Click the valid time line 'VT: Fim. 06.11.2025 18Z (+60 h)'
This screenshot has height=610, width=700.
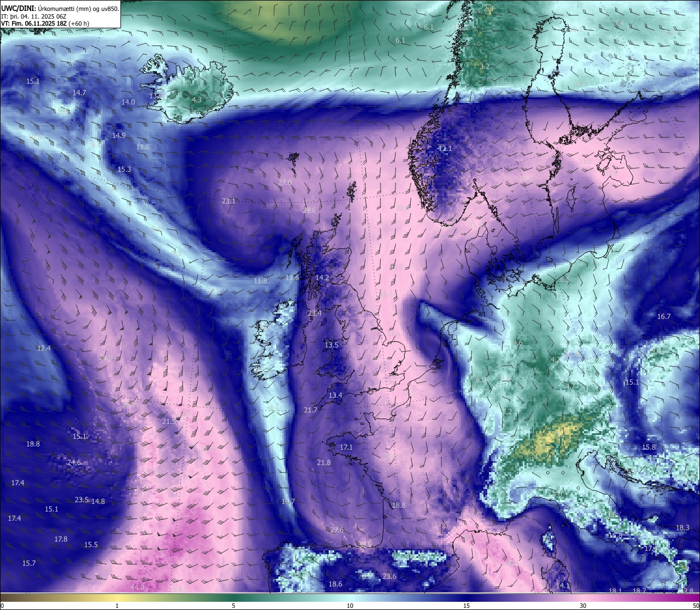click(x=45, y=24)
